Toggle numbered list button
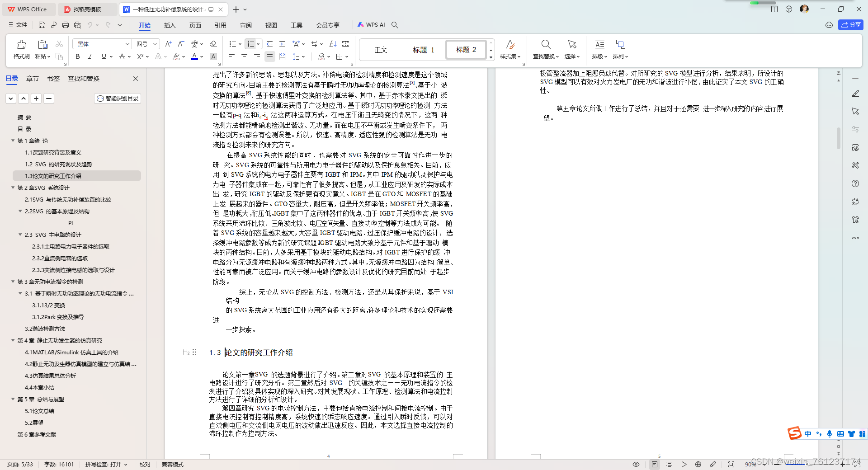Image resolution: width=868 pixels, height=470 pixels. 250,44
